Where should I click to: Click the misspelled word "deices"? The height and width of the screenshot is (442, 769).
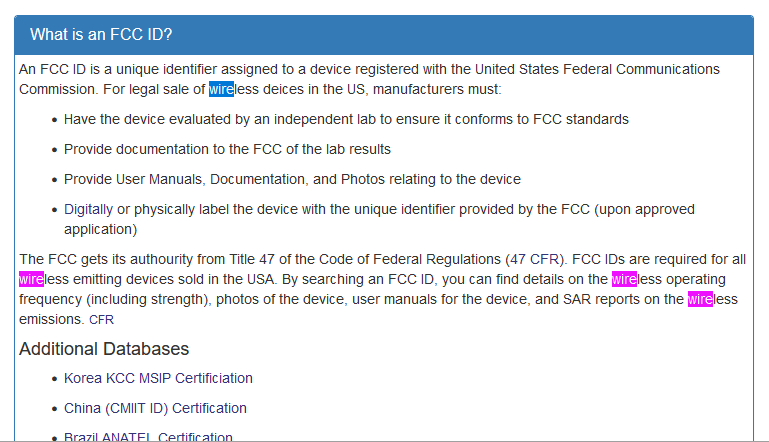(281, 89)
